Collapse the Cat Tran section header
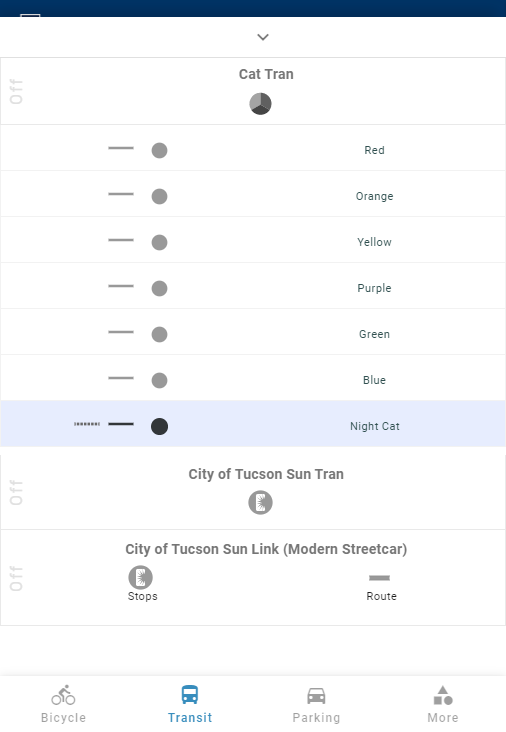 [266, 74]
